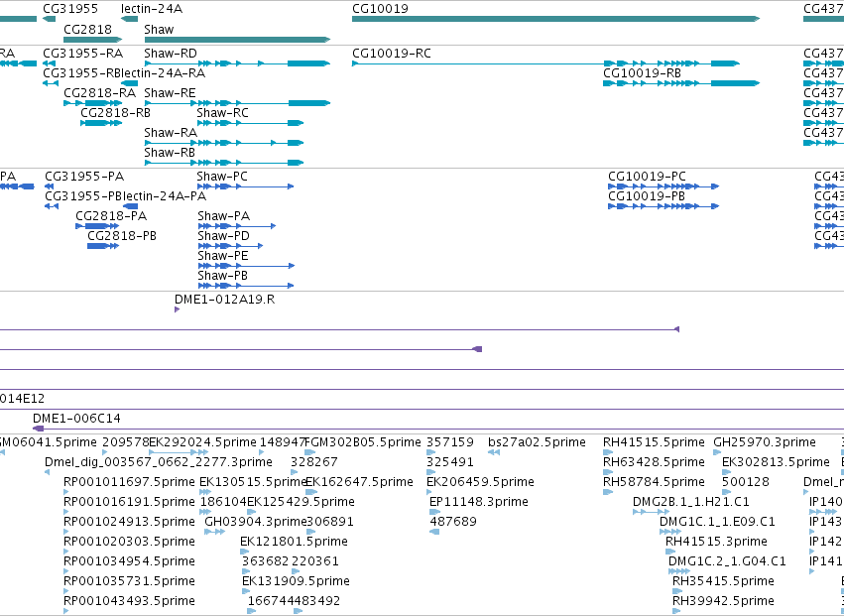Click the 487689 feature
The image size is (844, 616).
tap(434, 532)
